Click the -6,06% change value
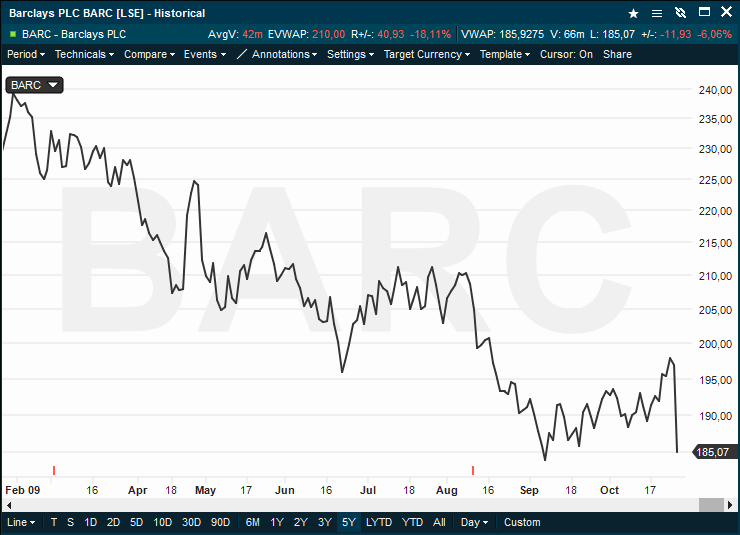Viewport: 740px width, 535px height. (x=714, y=34)
